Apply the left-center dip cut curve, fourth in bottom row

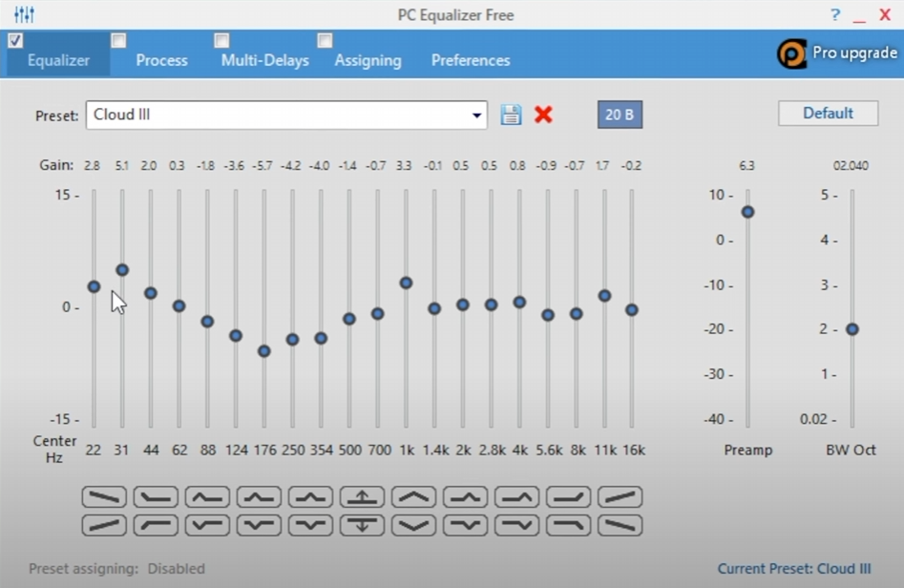259,525
